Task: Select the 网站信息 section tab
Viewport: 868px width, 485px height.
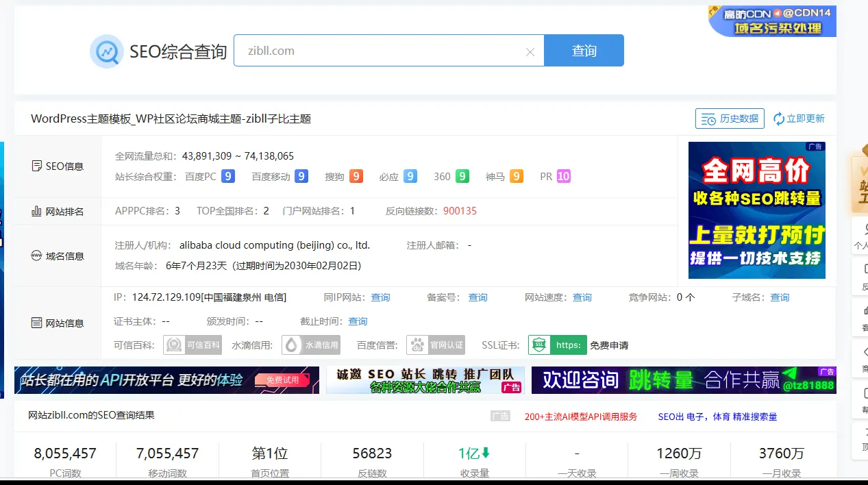Action: [x=58, y=323]
